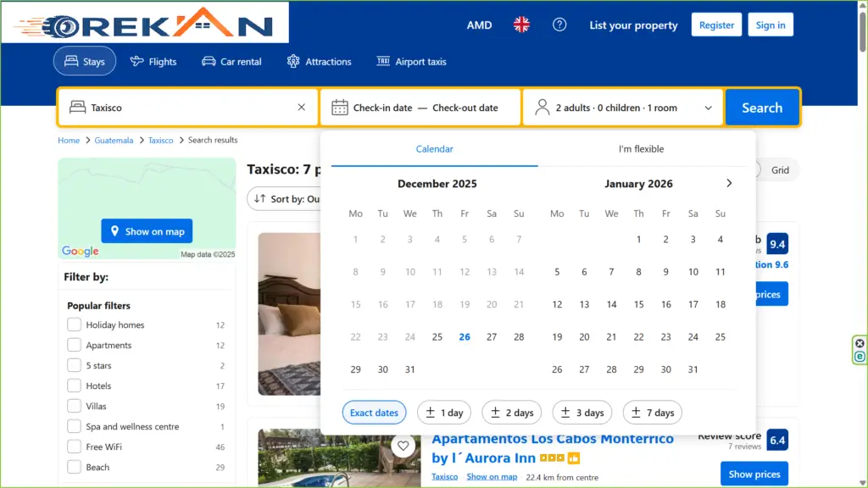Tick the Villas filter checkbox
Screen dimensions: 868x488
click(75, 406)
